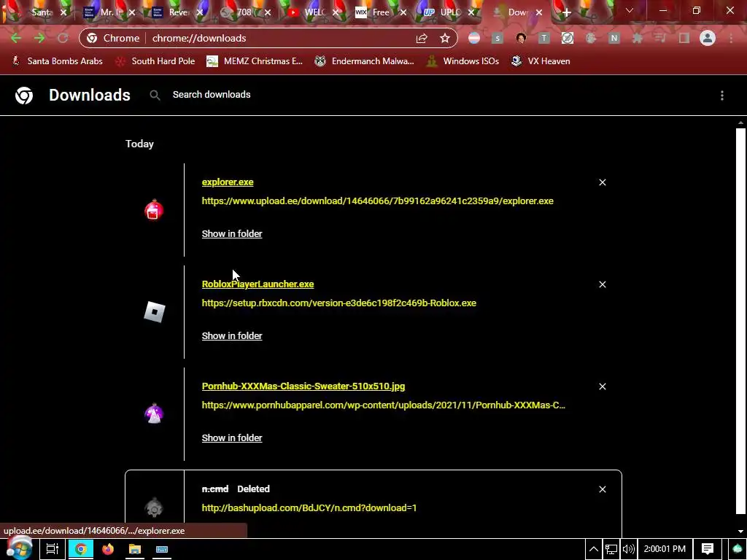
Task: Reload the downloads page
Action: [x=63, y=38]
